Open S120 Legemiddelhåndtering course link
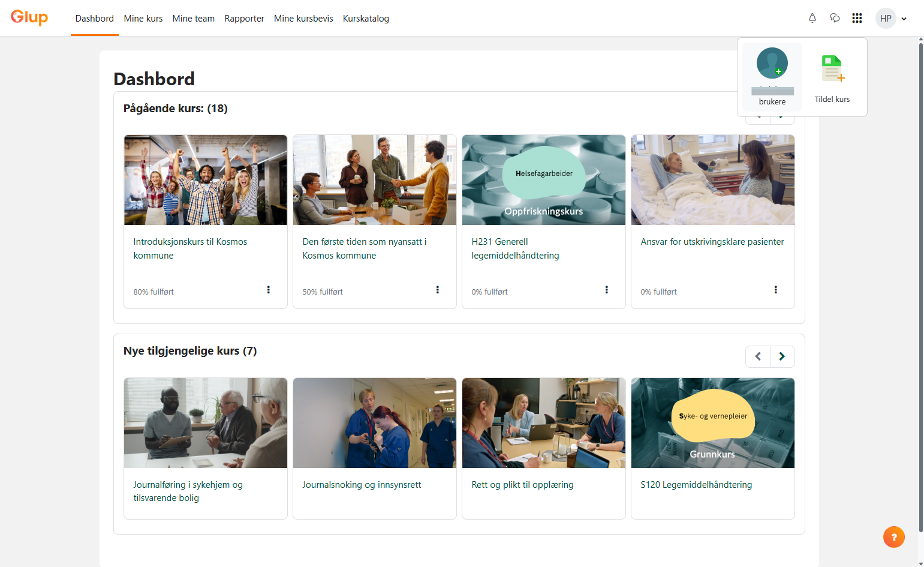Image resolution: width=924 pixels, height=567 pixels. (696, 485)
